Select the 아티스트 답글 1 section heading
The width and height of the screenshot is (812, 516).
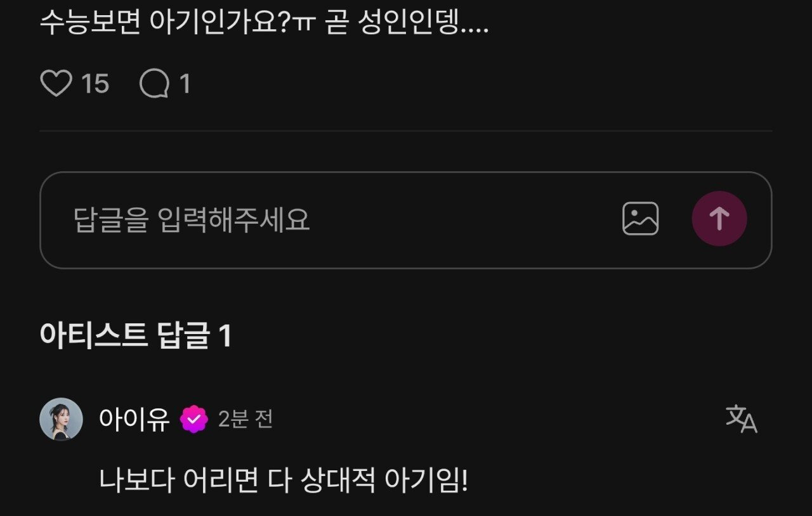(x=135, y=335)
